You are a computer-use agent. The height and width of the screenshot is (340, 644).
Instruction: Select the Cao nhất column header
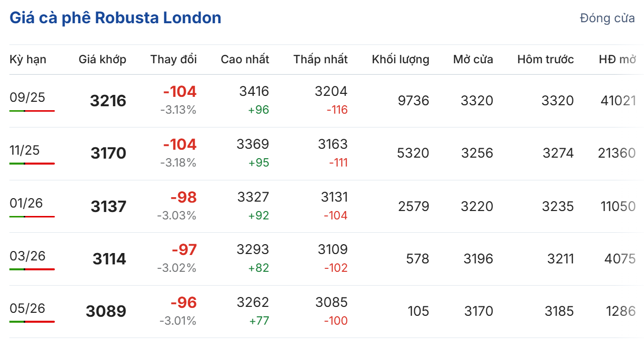[x=244, y=60]
